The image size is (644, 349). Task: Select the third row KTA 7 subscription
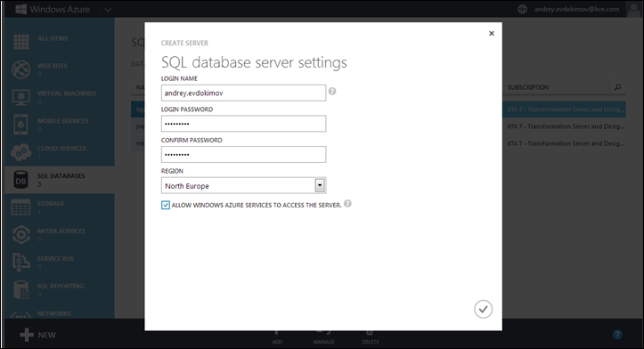click(566, 143)
